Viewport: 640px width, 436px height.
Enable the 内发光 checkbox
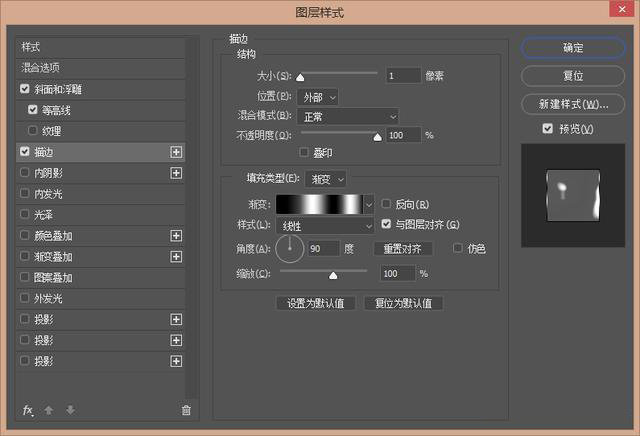tap(24, 193)
